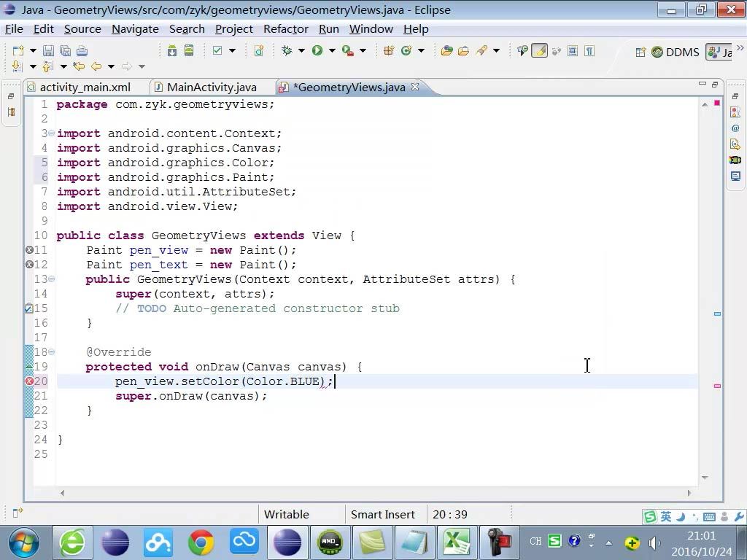Open the File menu

tap(14, 29)
